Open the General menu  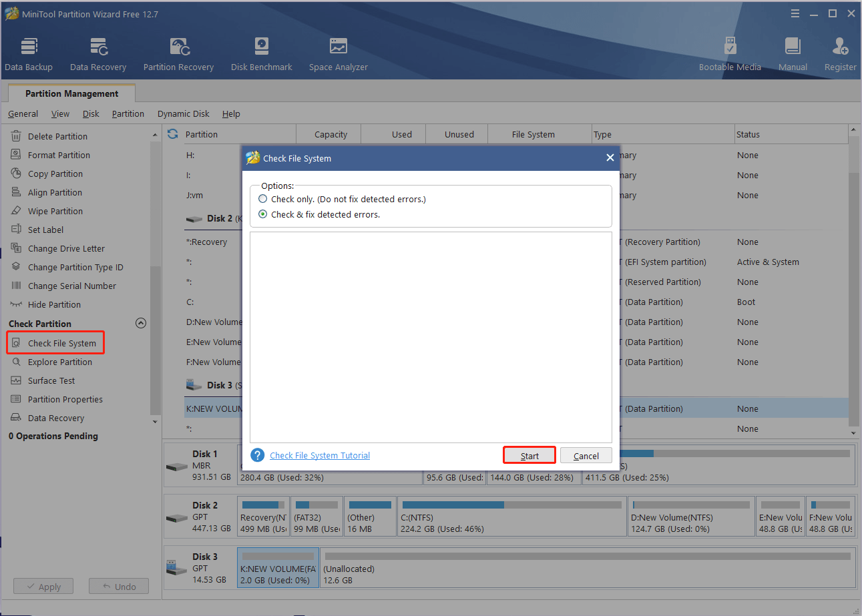(x=23, y=113)
